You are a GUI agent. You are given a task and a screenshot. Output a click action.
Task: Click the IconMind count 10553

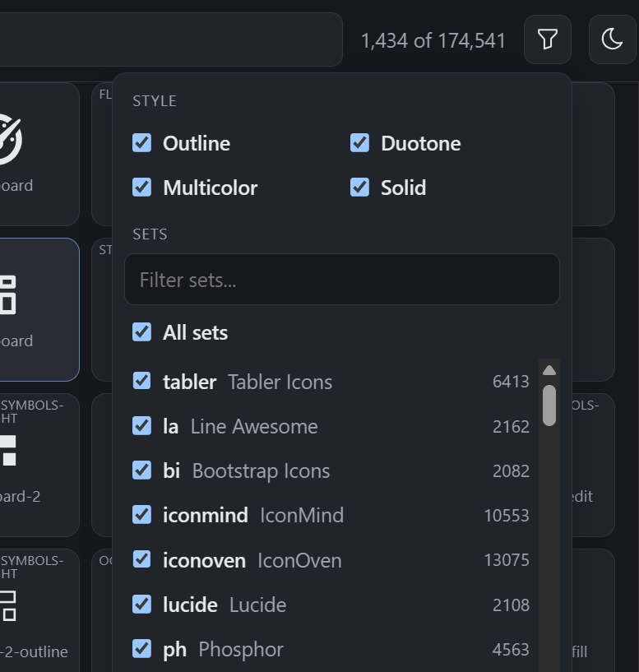pyautogui.click(x=507, y=516)
